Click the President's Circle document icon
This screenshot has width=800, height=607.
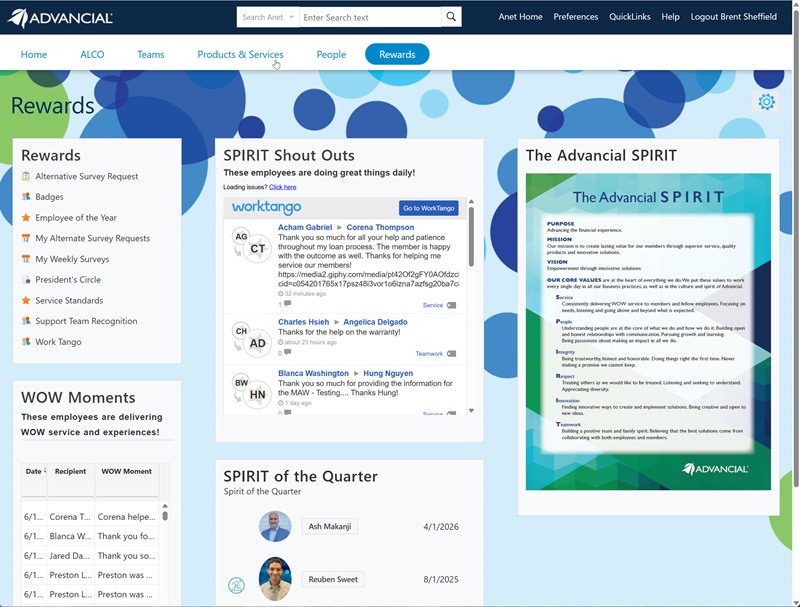tap(26, 280)
